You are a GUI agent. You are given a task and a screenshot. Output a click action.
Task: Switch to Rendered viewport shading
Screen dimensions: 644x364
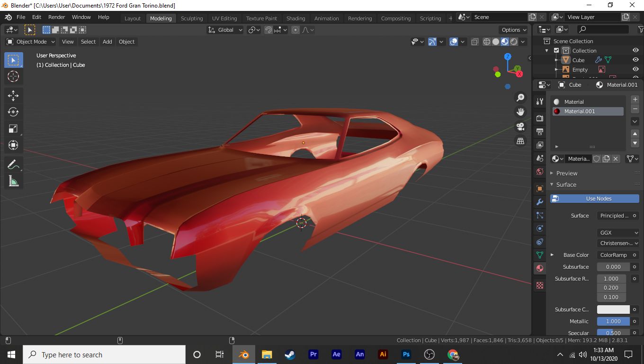pos(514,42)
